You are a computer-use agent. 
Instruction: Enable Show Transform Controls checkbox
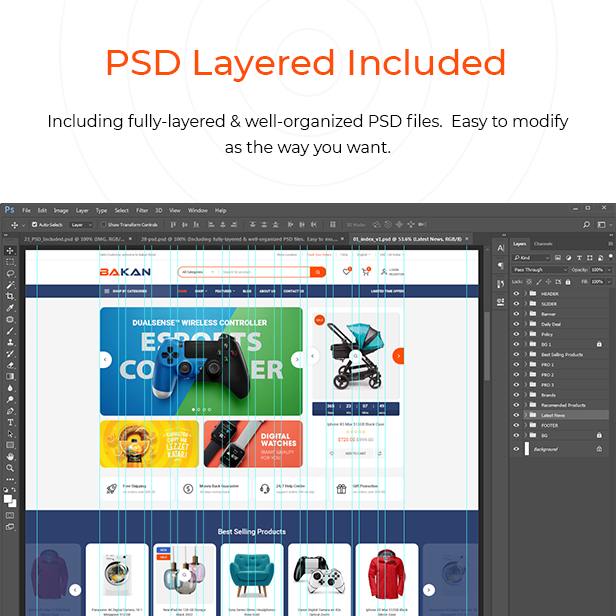103,225
